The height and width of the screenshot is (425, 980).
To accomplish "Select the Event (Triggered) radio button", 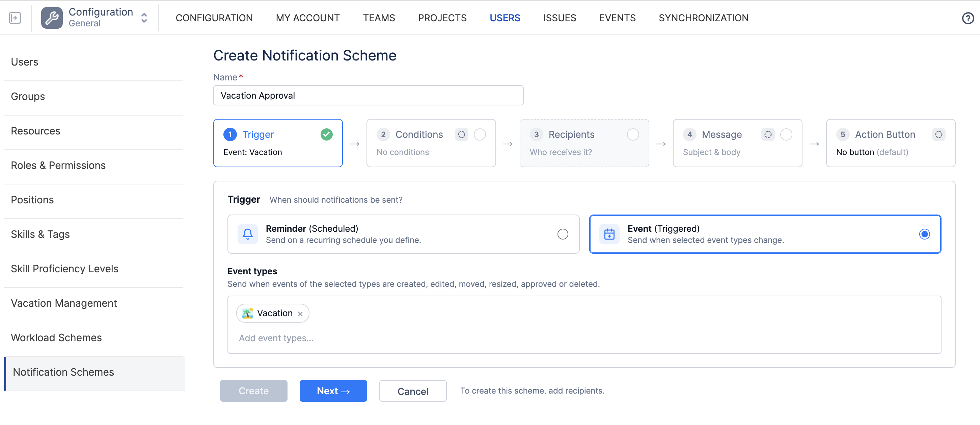I will [x=924, y=234].
